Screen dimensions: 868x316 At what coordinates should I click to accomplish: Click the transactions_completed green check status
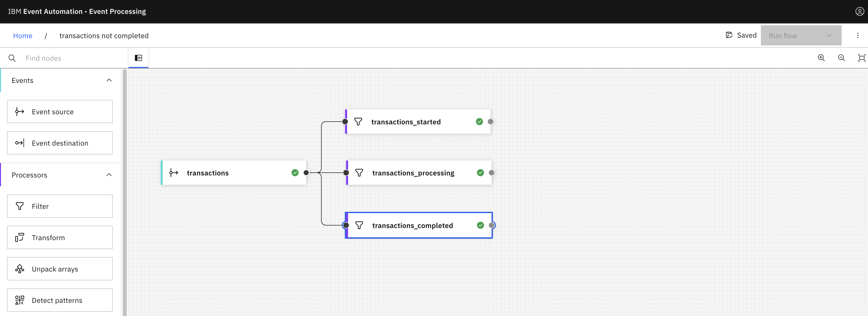click(x=480, y=225)
